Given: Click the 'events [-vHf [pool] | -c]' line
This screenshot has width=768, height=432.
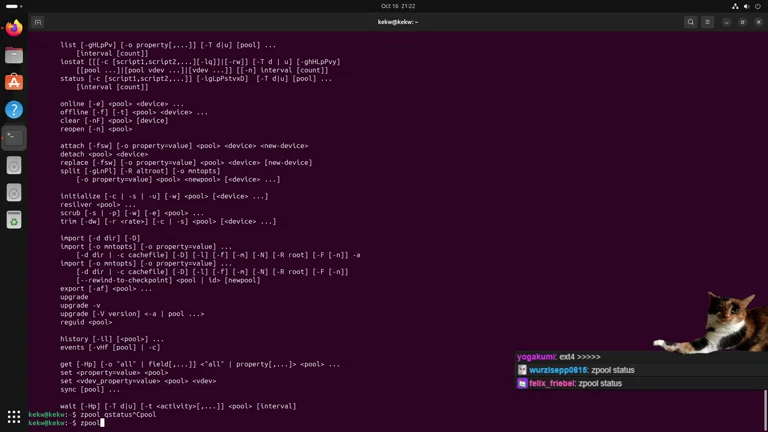Looking at the screenshot, I should coord(110,347).
